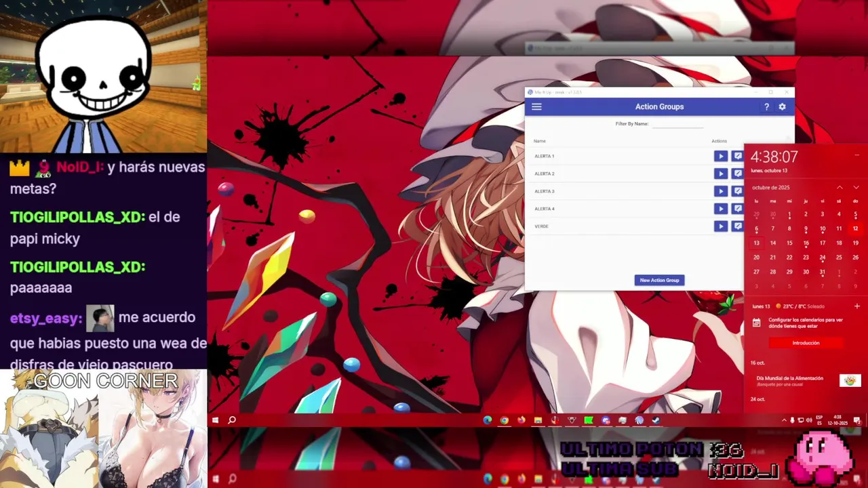Click the ESP language indicator
The width and height of the screenshot is (868, 488).
[819, 420]
